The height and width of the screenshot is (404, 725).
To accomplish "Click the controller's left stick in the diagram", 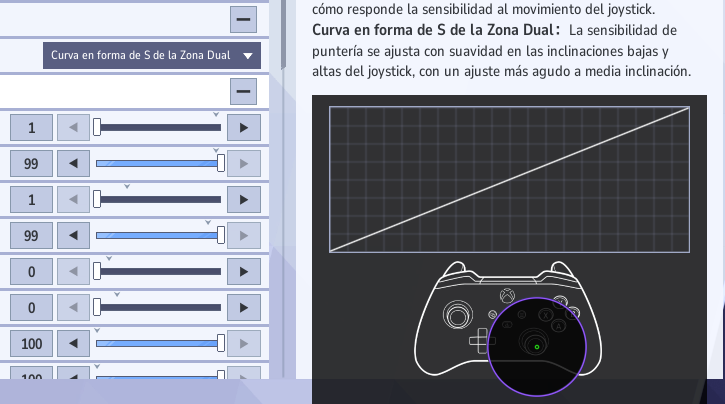I will pos(458,315).
